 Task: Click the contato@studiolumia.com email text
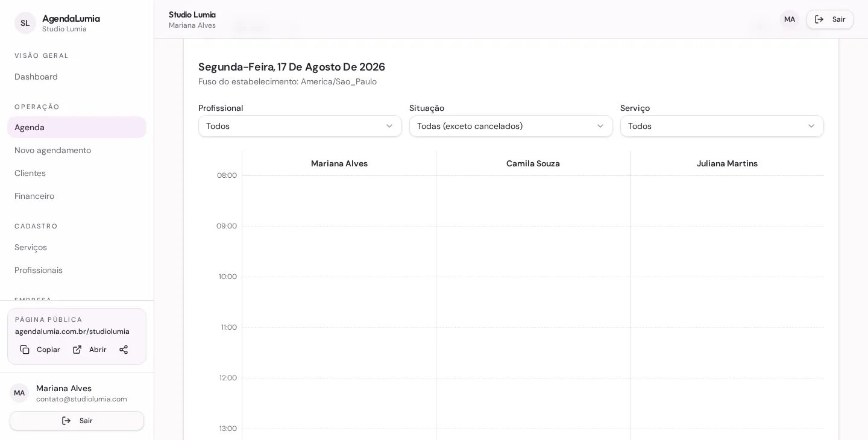click(81, 399)
